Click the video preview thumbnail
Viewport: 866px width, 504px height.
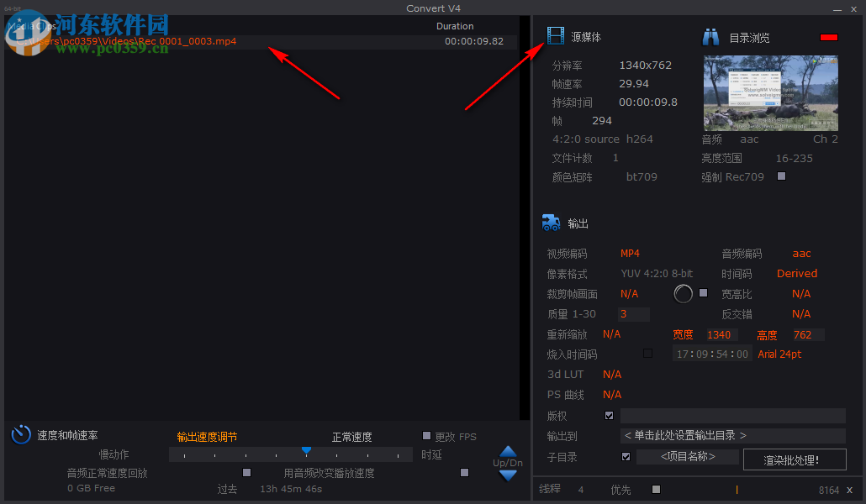click(x=770, y=92)
